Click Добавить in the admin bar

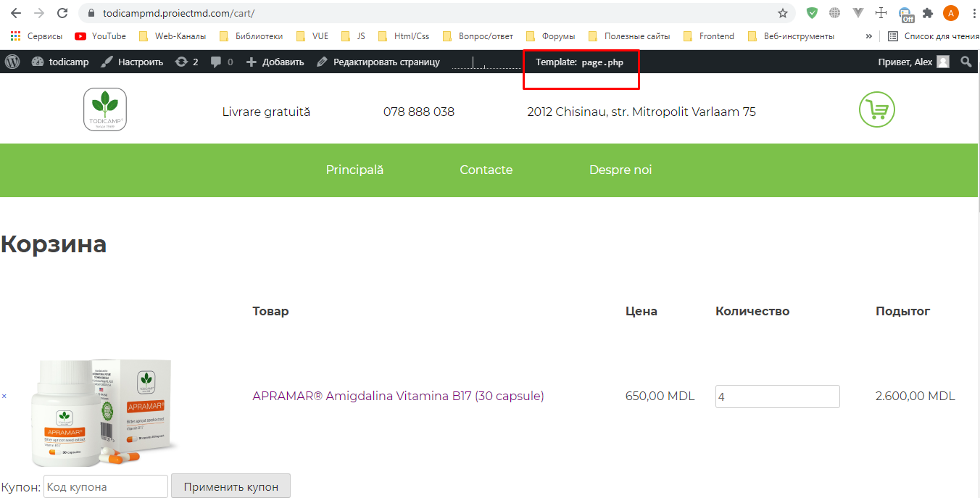(x=275, y=62)
